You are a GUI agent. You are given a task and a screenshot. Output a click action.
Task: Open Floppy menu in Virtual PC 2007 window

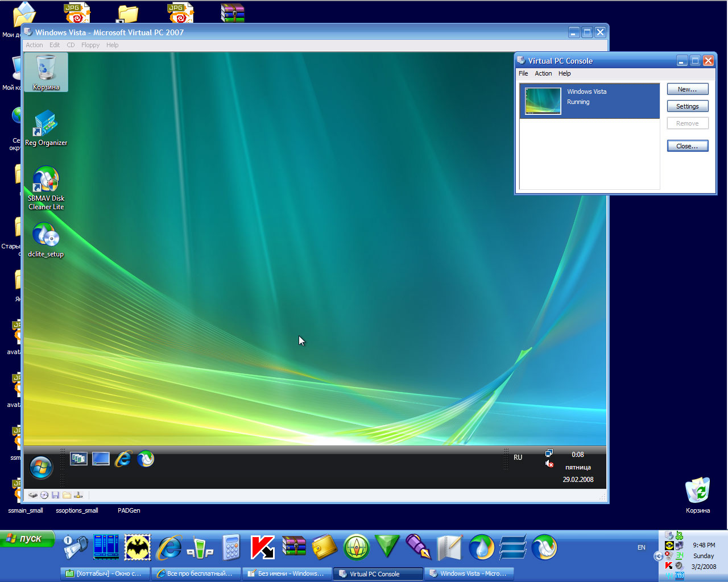pos(90,45)
